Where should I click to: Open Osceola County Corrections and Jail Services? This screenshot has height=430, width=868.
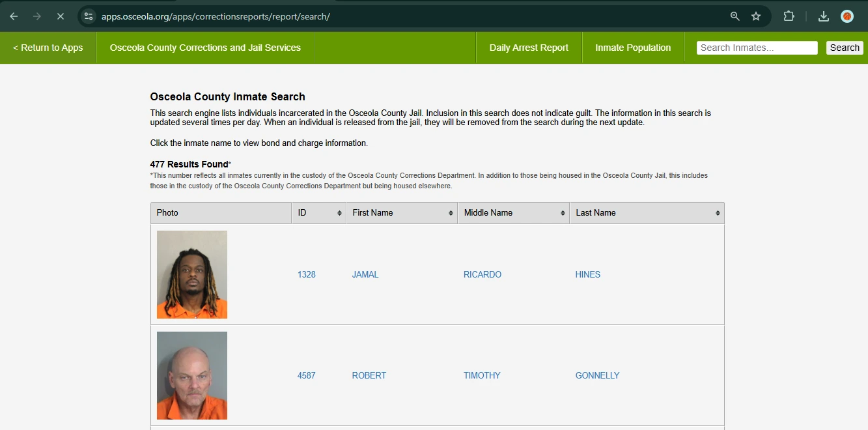205,48
